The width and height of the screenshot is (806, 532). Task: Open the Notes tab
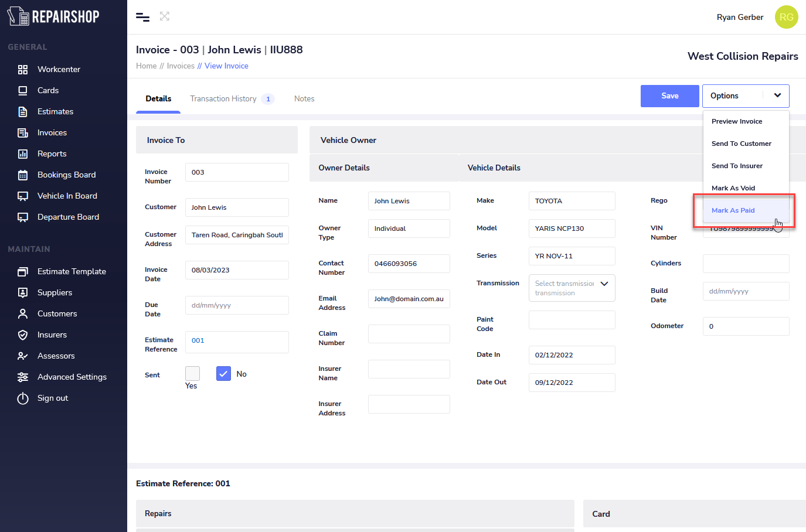(304, 98)
